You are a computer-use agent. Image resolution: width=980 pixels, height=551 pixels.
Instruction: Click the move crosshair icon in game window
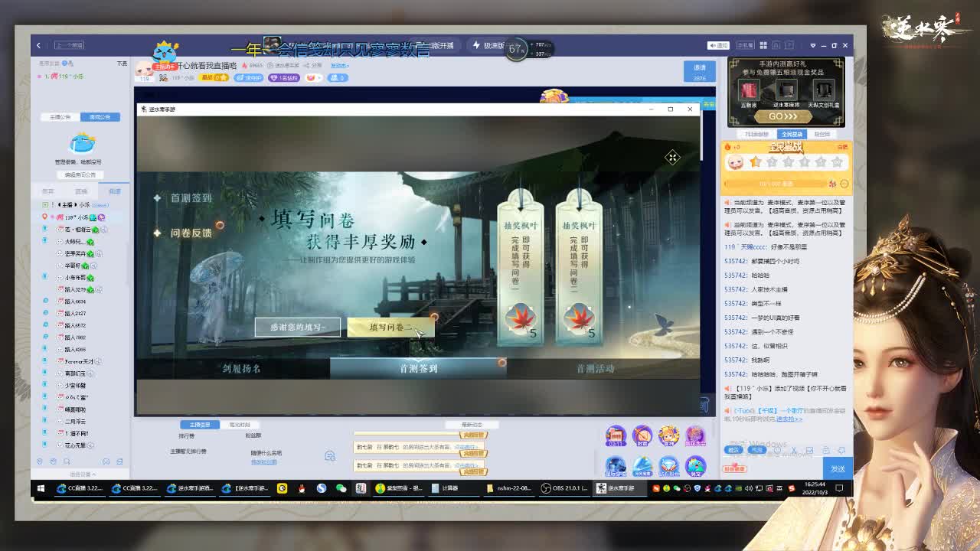coord(672,158)
